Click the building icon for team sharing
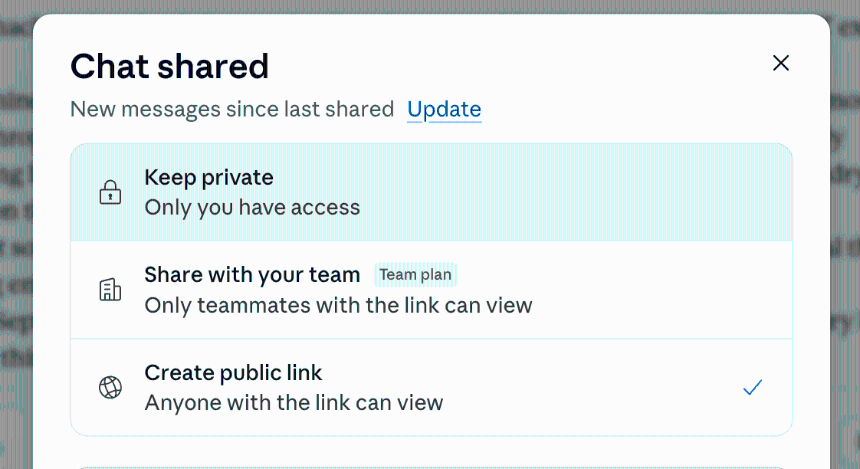The image size is (860, 469). [x=110, y=290]
